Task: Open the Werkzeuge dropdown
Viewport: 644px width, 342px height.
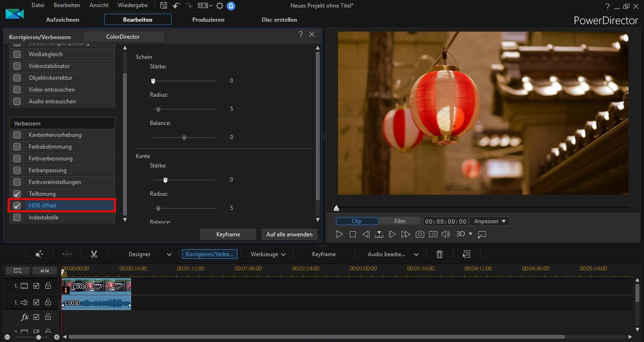Action: click(x=268, y=254)
